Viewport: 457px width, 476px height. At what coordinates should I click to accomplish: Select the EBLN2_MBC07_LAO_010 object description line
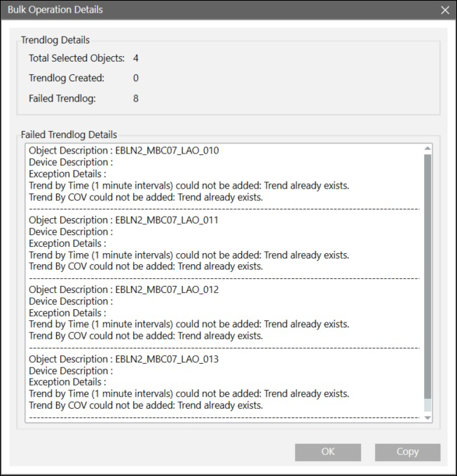coord(123,151)
